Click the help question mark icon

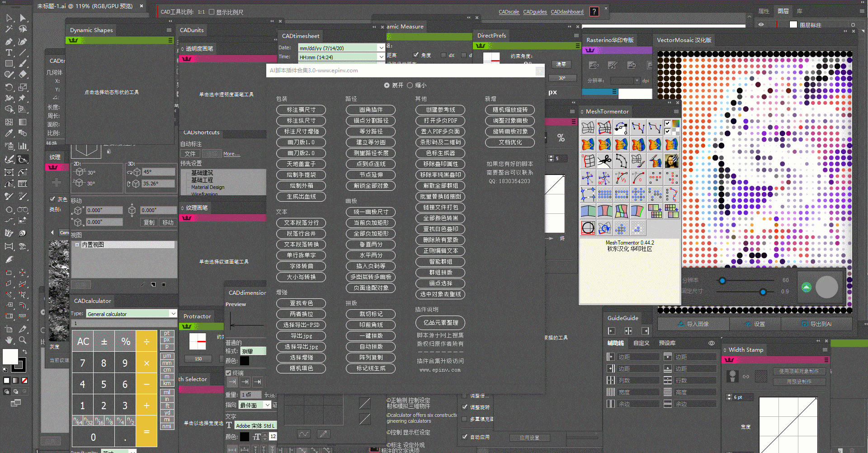pyautogui.click(x=594, y=12)
